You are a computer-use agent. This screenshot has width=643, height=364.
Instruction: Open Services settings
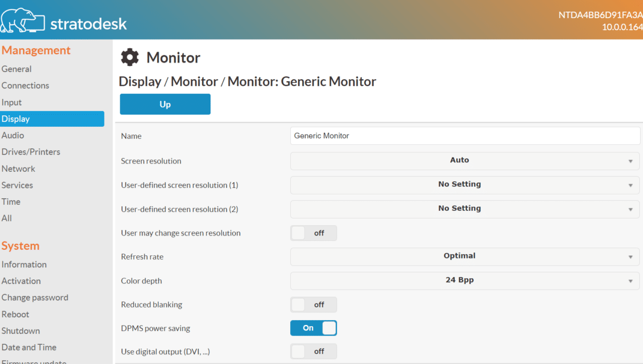17,185
